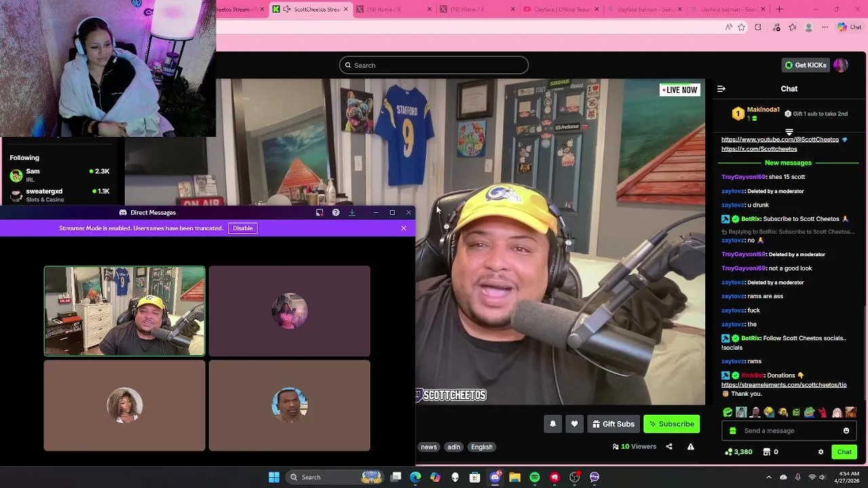Select Scott Cheetos video tile in the call

125,311
